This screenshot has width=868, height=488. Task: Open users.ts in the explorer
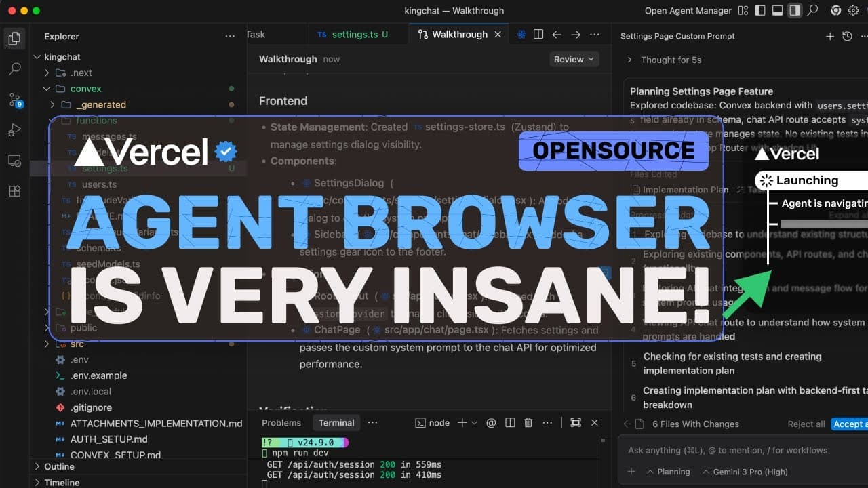click(x=100, y=184)
